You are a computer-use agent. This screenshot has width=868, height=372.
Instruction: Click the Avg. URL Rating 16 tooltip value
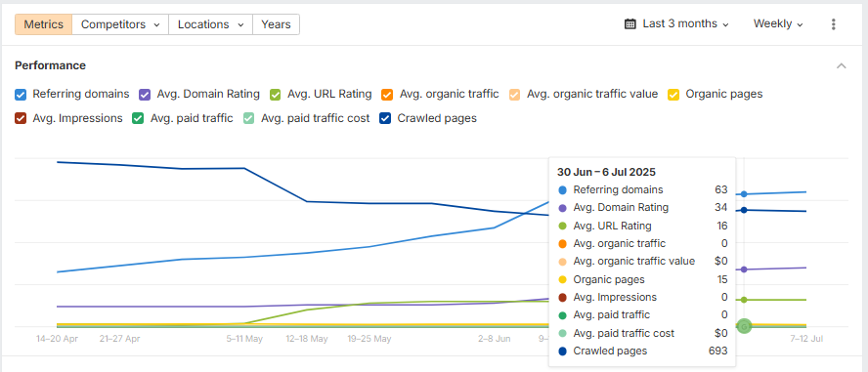(x=721, y=226)
